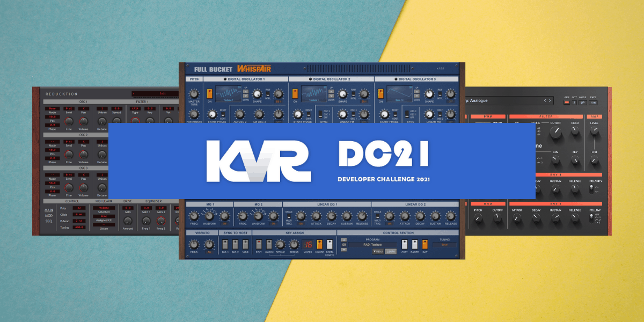Switch to the SEQ page in Reducktion
Image resolution: width=644 pixels, height=322 pixels.
[49, 221]
